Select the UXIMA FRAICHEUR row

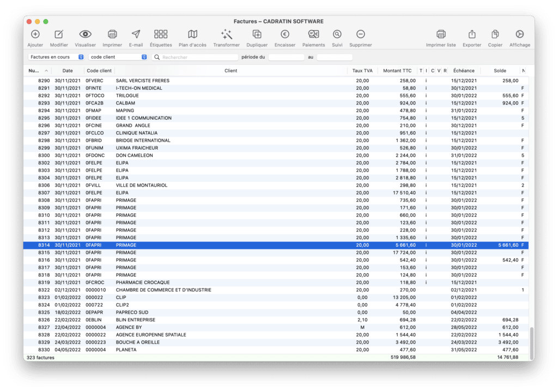[276, 148]
